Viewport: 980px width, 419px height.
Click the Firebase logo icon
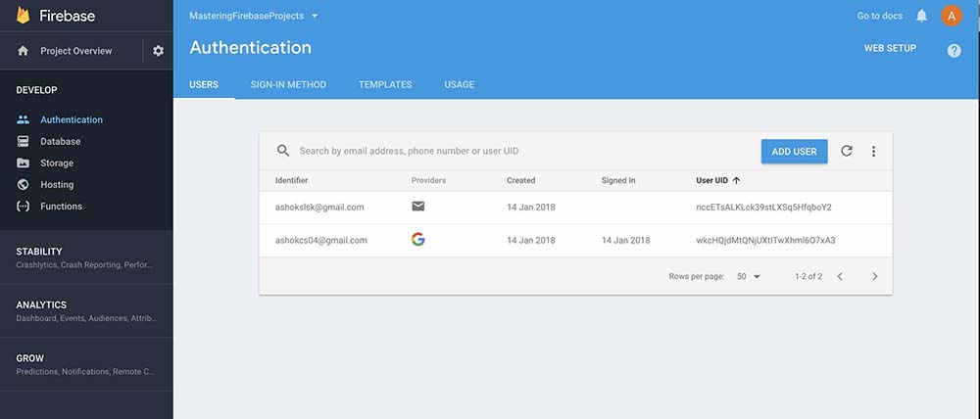pyautogui.click(x=24, y=16)
